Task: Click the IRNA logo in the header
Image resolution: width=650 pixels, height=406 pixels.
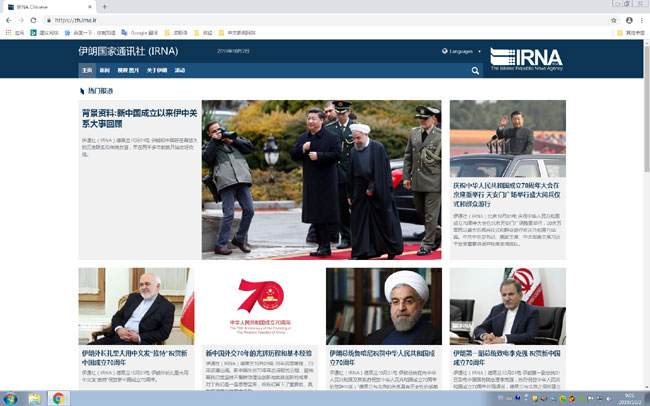Action: click(526, 59)
